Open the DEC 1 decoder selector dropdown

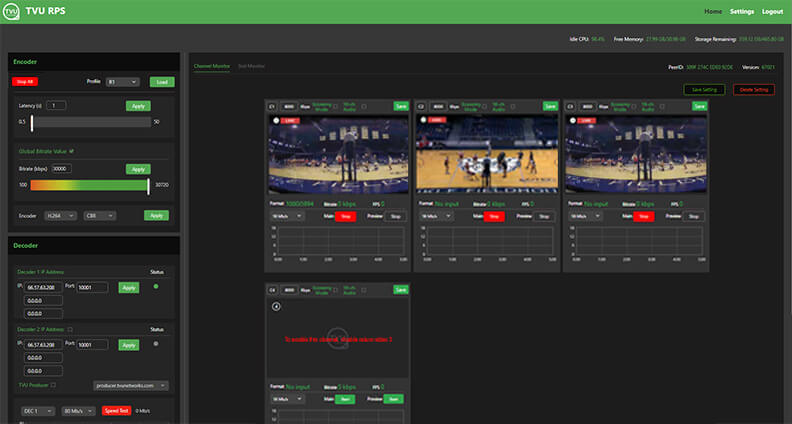[38, 411]
